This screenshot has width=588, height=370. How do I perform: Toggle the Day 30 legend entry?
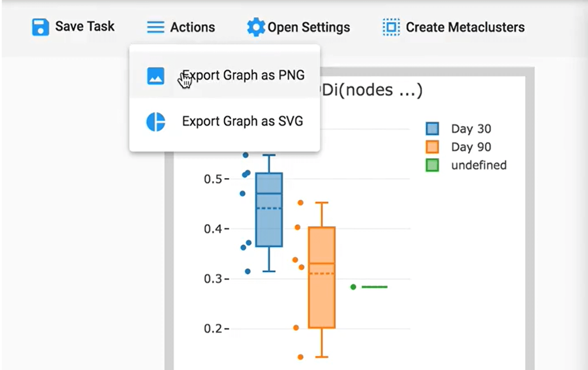471,129
